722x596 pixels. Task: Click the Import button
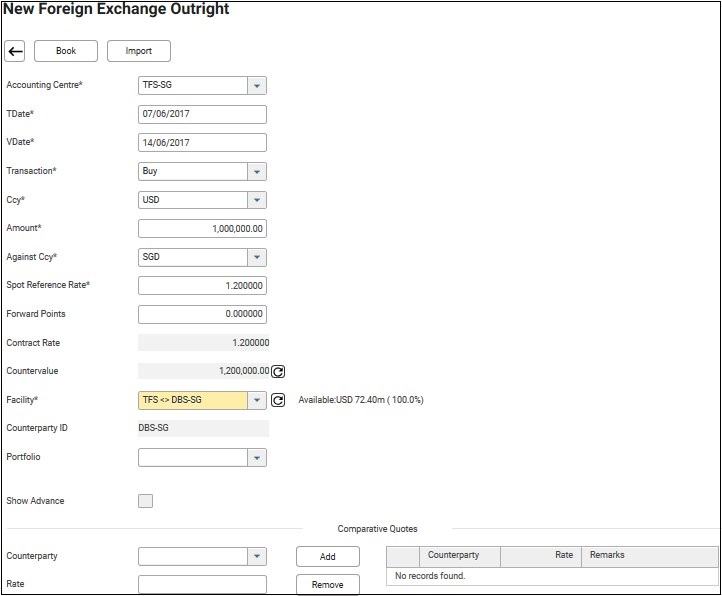pos(139,51)
